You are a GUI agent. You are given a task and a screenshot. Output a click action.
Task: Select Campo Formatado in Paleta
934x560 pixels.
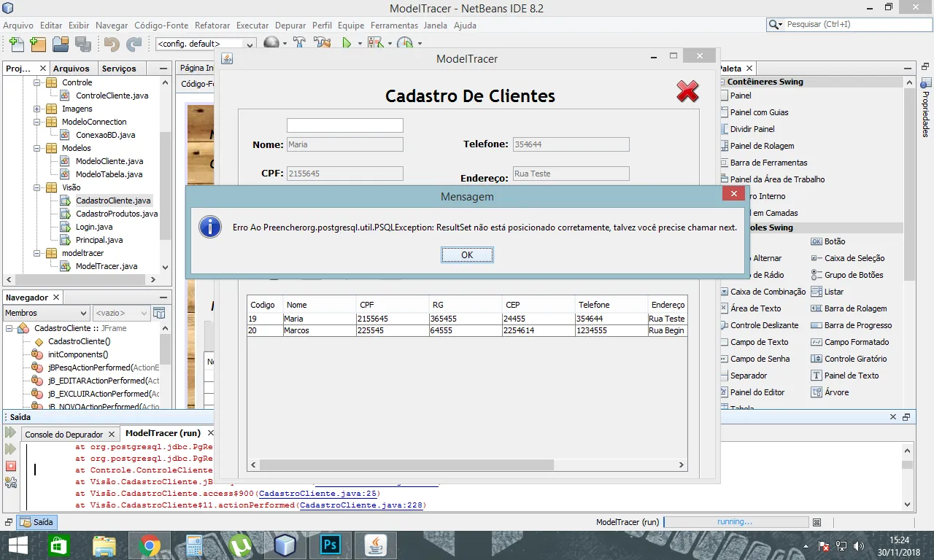[x=850, y=342]
